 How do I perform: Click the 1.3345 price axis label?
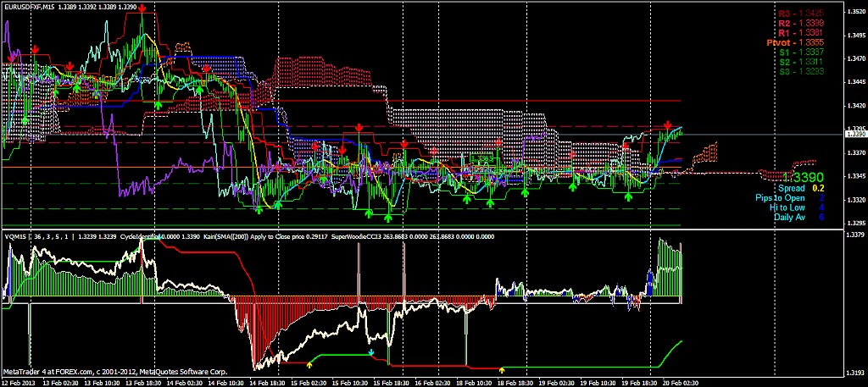click(854, 176)
